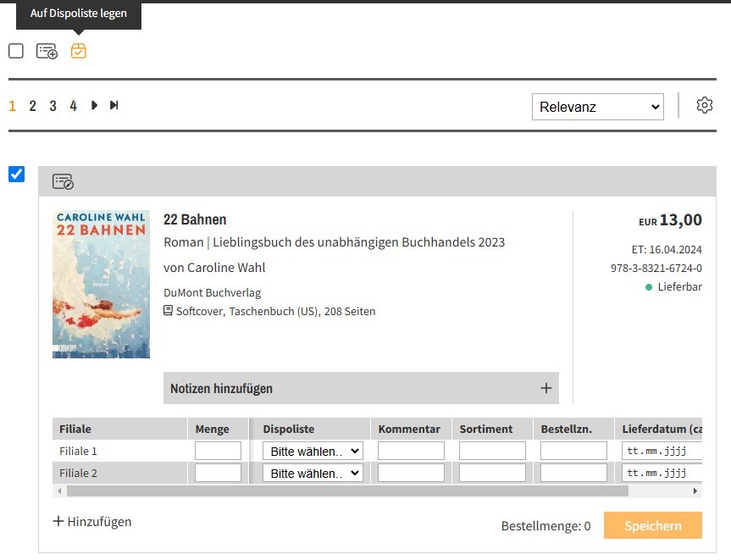Click the ET: 16.04.2024 date

pos(667,249)
